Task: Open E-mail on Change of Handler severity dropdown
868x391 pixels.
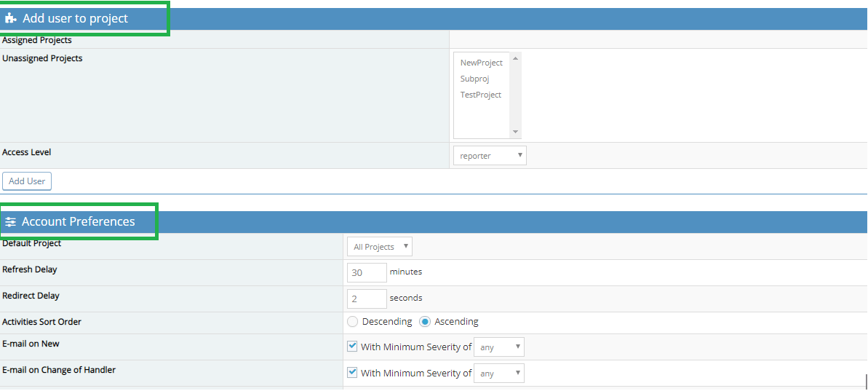Action: pos(499,374)
